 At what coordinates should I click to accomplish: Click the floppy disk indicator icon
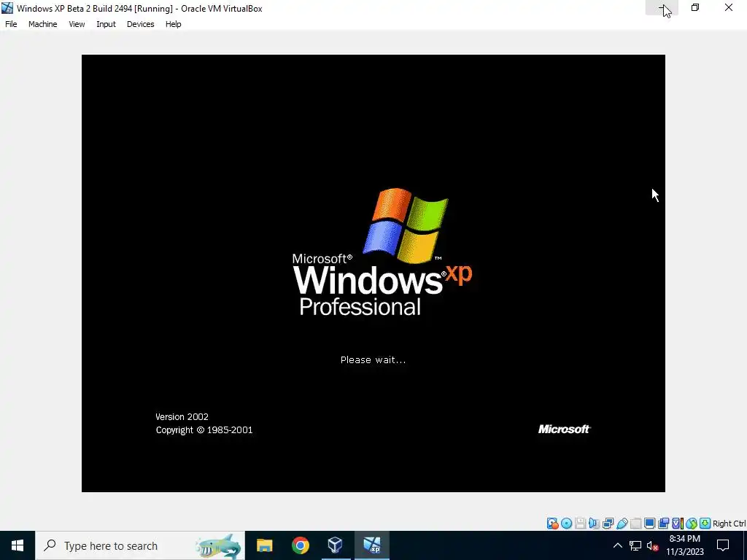tap(580, 524)
